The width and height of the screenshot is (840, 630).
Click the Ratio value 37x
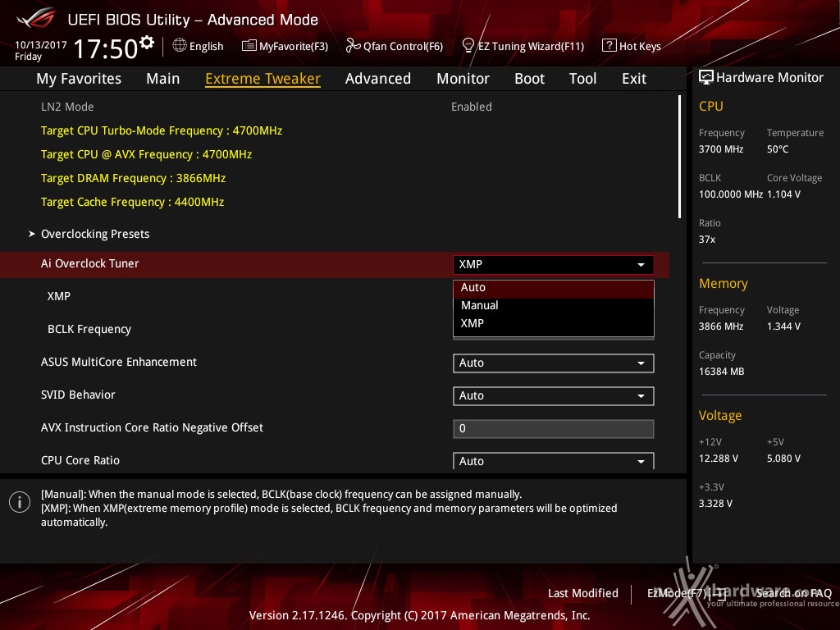[x=707, y=240]
